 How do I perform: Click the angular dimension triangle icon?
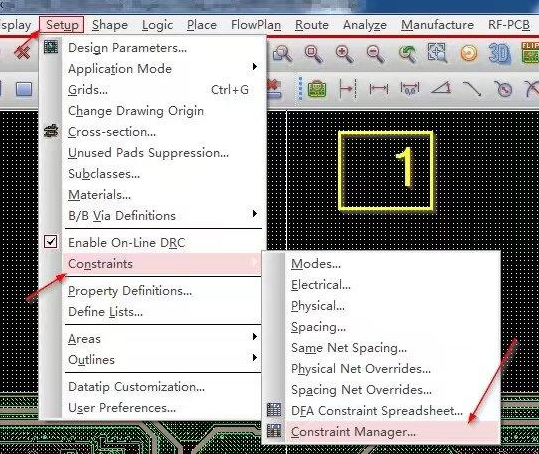tap(441, 88)
